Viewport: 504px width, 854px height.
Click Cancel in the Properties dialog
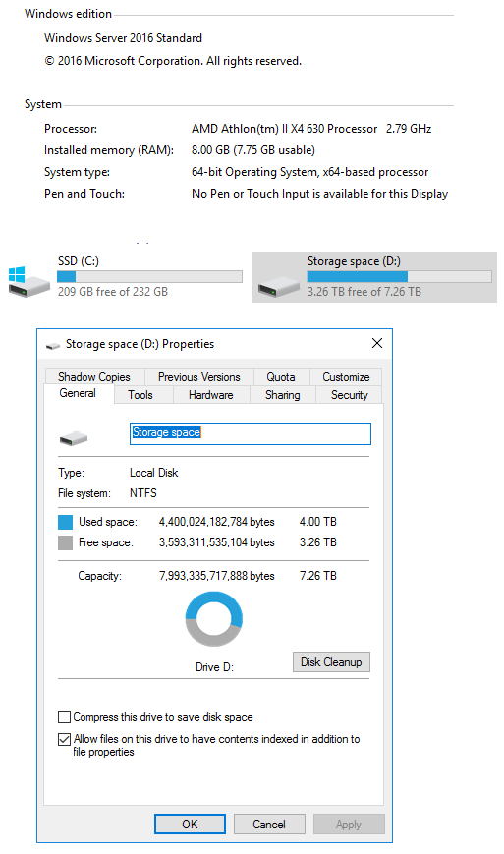(x=269, y=825)
